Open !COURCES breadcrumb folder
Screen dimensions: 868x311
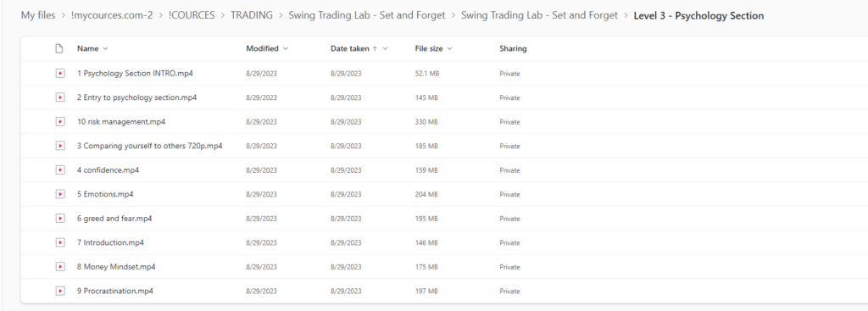click(x=192, y=15)
